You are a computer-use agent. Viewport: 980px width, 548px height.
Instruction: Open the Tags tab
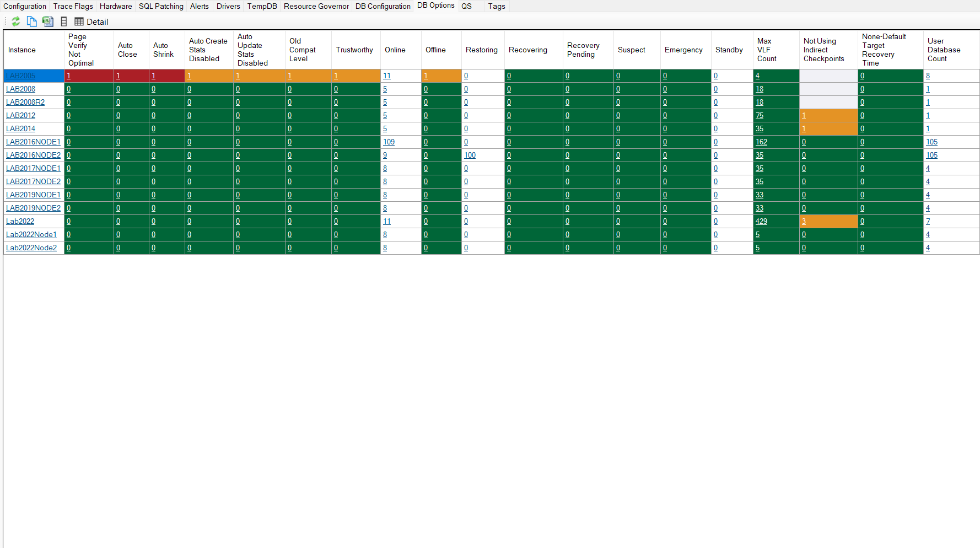point(497,6)
